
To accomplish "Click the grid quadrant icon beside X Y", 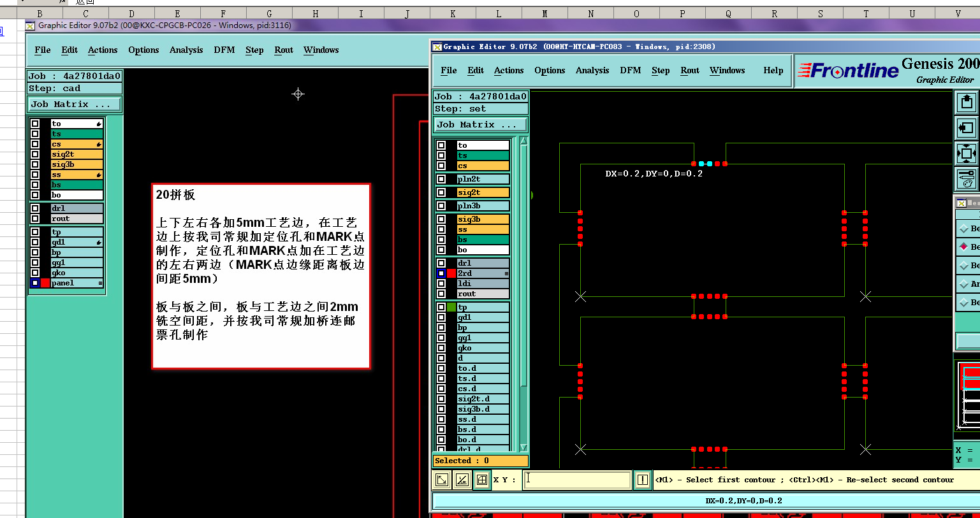I will (482, 480).
